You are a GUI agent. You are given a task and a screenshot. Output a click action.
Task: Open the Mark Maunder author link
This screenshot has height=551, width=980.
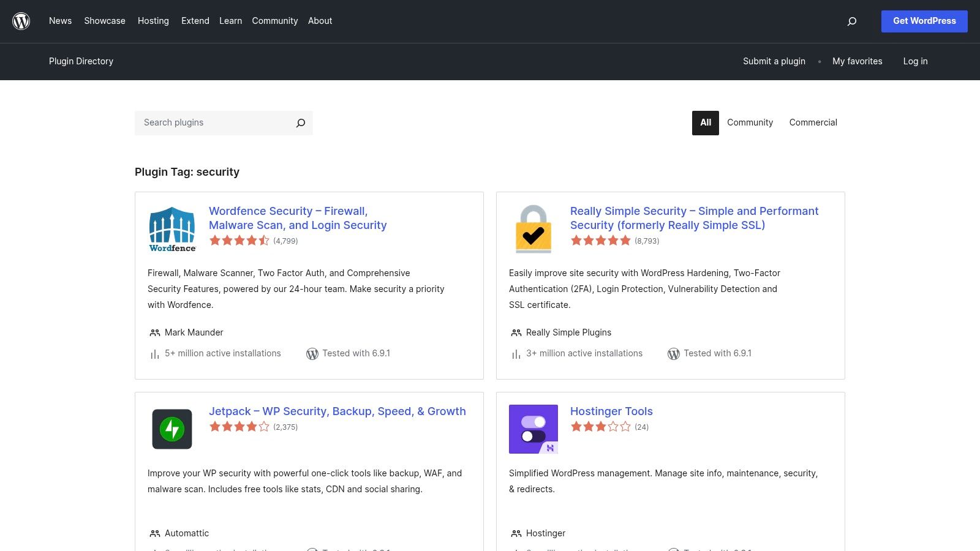(x=194, y=332)
